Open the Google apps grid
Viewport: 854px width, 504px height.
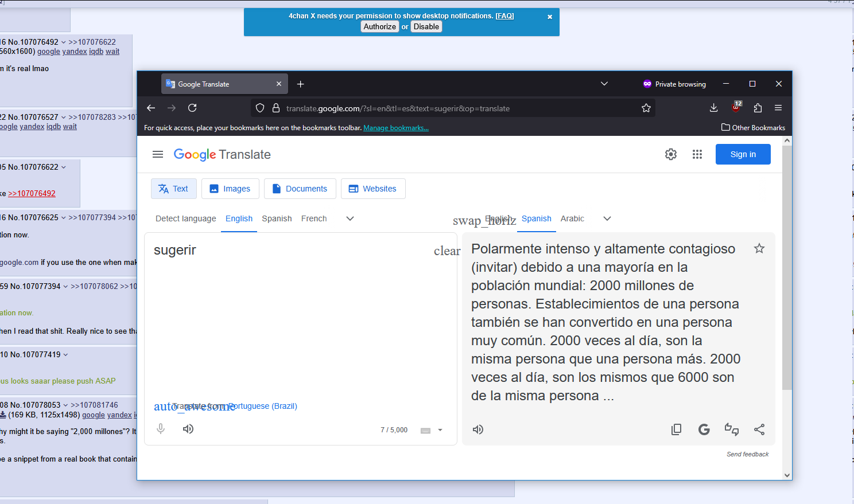click(697, 154)
